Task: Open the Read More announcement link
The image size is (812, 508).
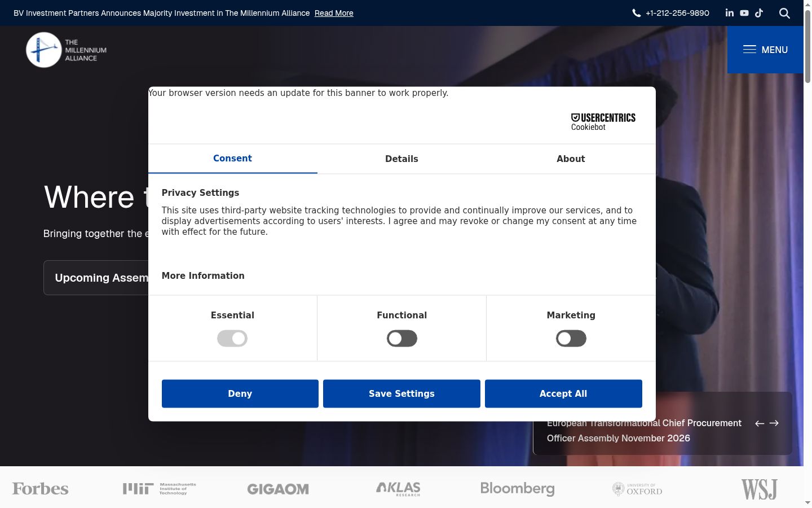Action: click(x=334, y=13)
